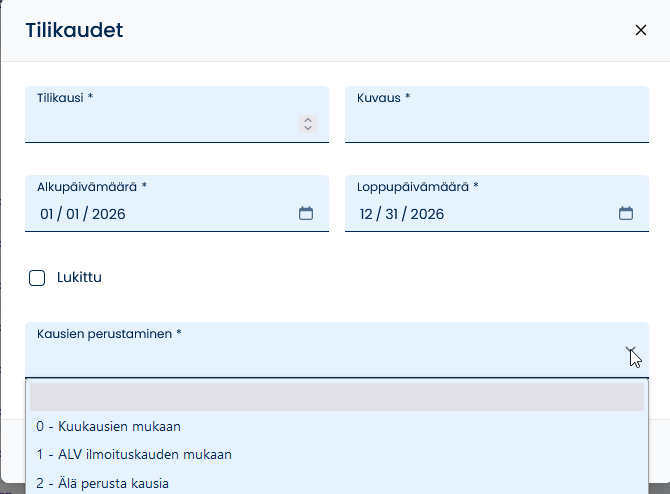This screenshot has height=494, width=670.
Task: Click the Lukittu label text
Action: coord(79,277)
